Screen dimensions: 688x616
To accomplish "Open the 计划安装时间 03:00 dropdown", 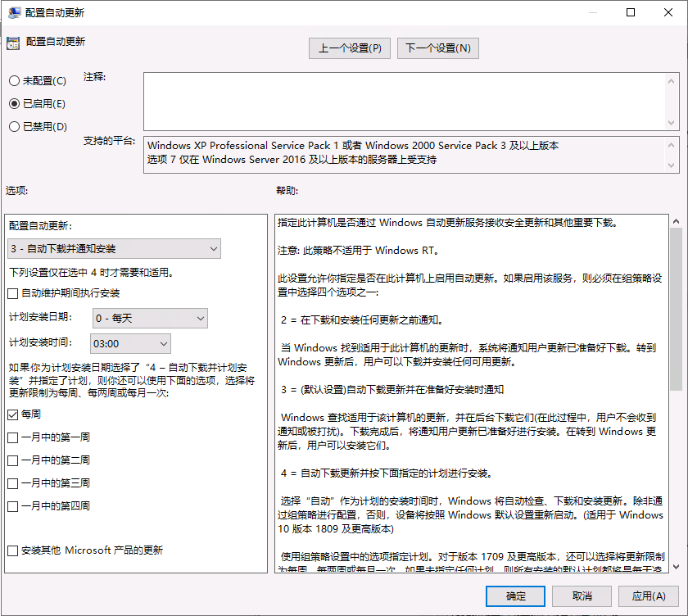I will (130, 343).
